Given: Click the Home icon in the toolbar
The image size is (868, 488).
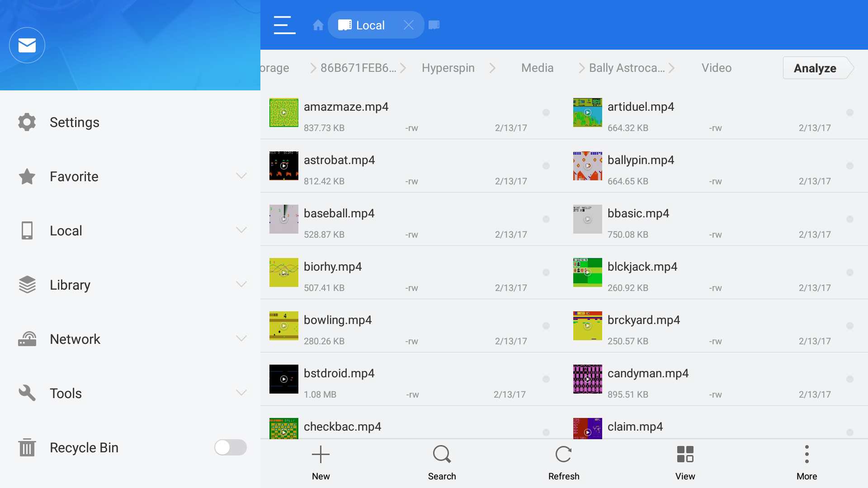Looking at the screenshot, I should [318, 25].
